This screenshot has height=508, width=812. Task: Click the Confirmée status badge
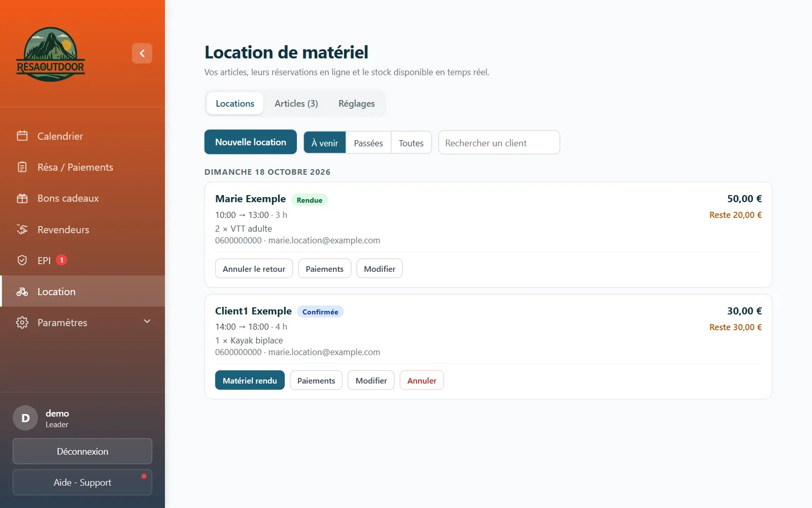click(320, 312)
